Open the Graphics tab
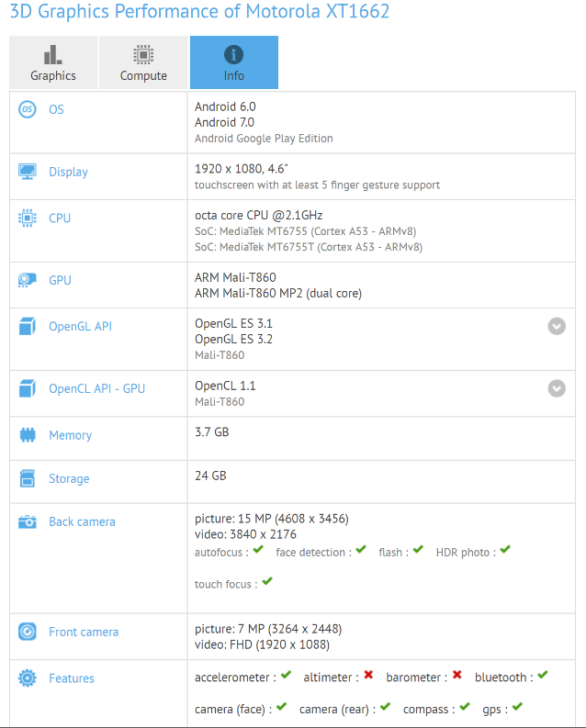The width and height of the screenshot is (586, 728). [x=53, y=62]
